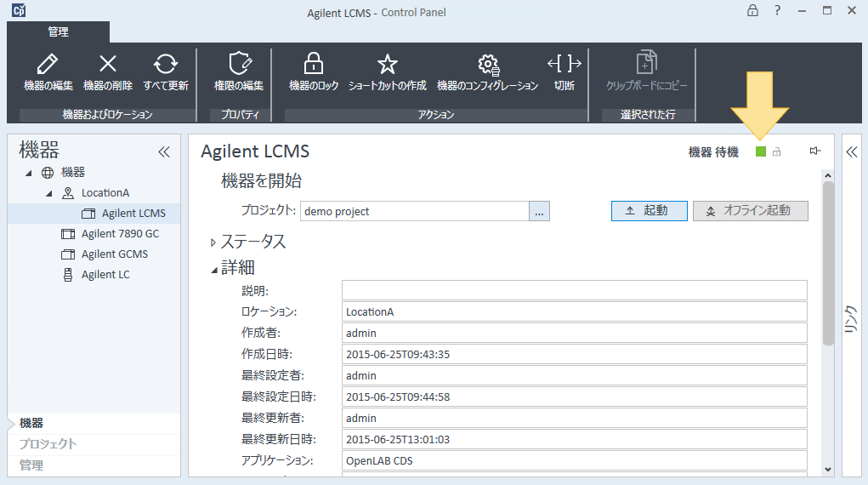
Task: Select 管理 in bottom navigation
Action: tap(31, 465)
